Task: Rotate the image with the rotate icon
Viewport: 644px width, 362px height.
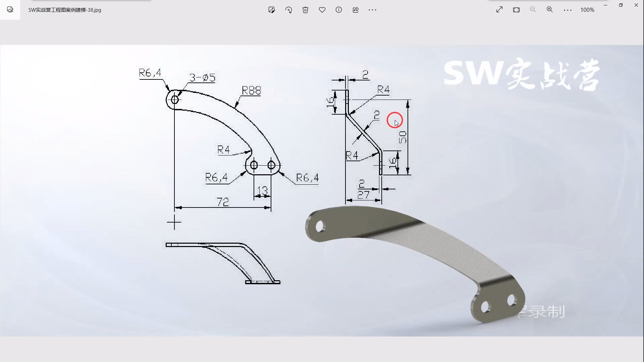Action: tap(288, 10)
